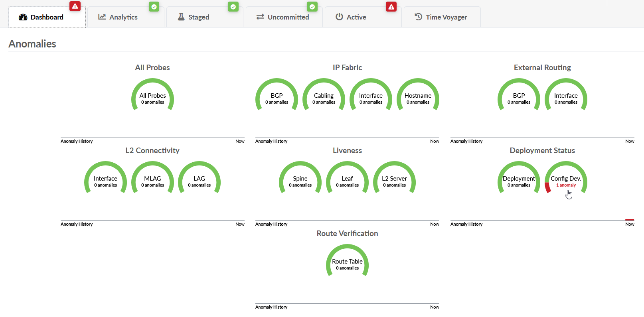Click the "Now" label under IP Fabric
Screen dimensions: 644x317
435,141
